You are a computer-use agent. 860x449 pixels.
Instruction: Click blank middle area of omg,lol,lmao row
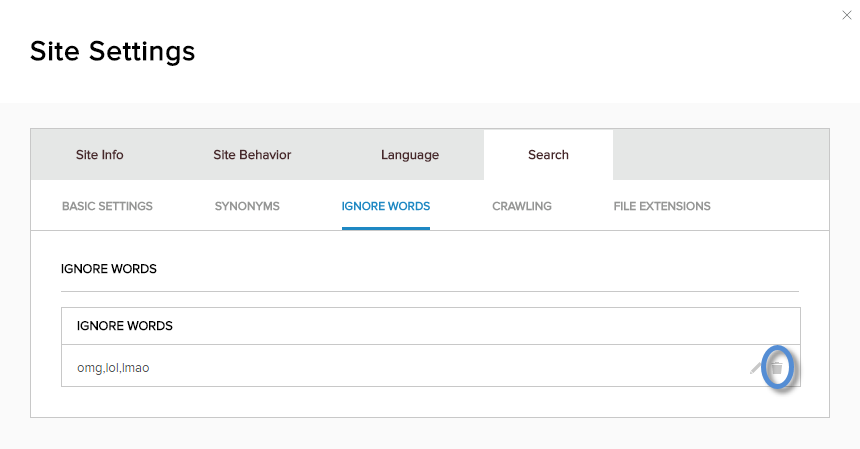[x=430, y=368]
